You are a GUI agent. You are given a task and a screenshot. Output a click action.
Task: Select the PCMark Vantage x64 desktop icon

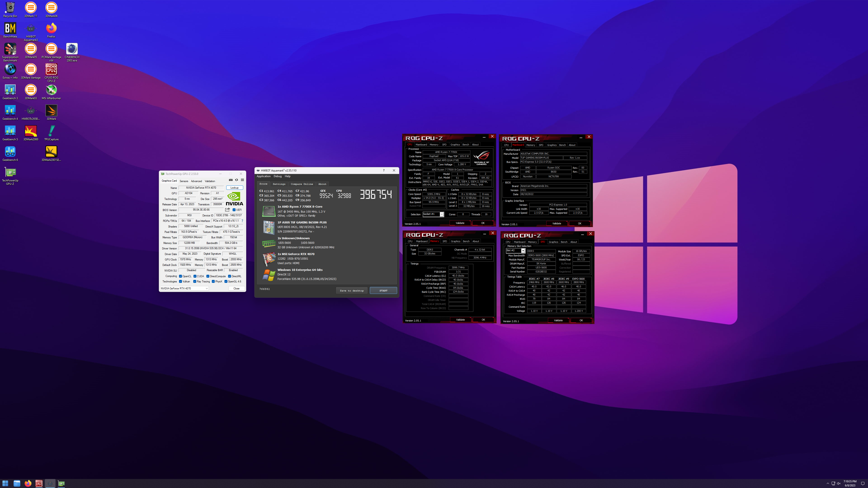[51, 53]
